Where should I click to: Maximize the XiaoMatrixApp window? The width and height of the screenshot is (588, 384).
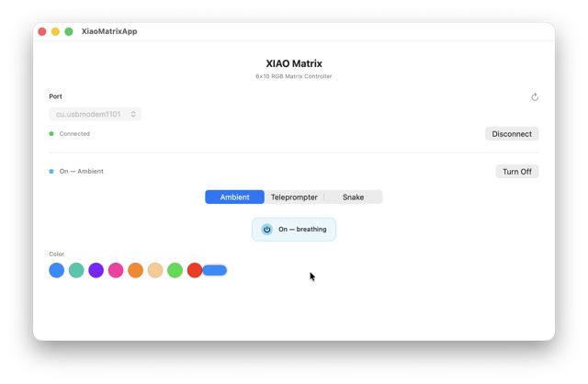[x=69, y=31]
